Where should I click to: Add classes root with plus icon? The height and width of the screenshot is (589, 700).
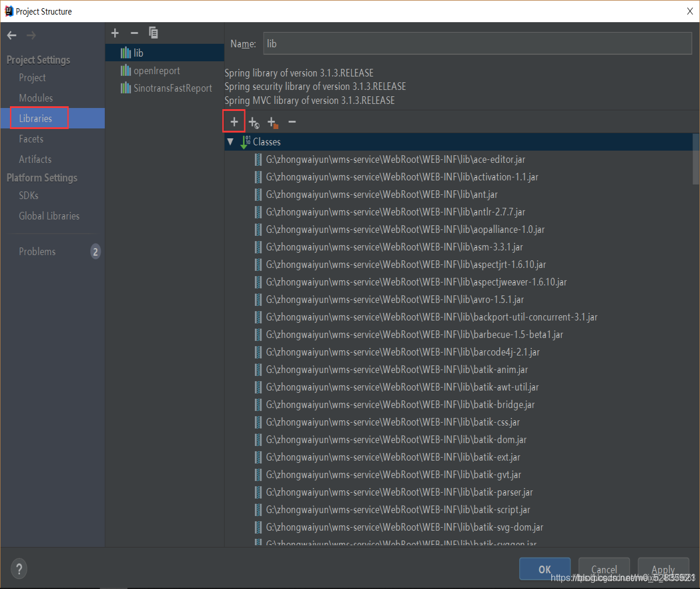pyautogui.click(x=234, y=122)
